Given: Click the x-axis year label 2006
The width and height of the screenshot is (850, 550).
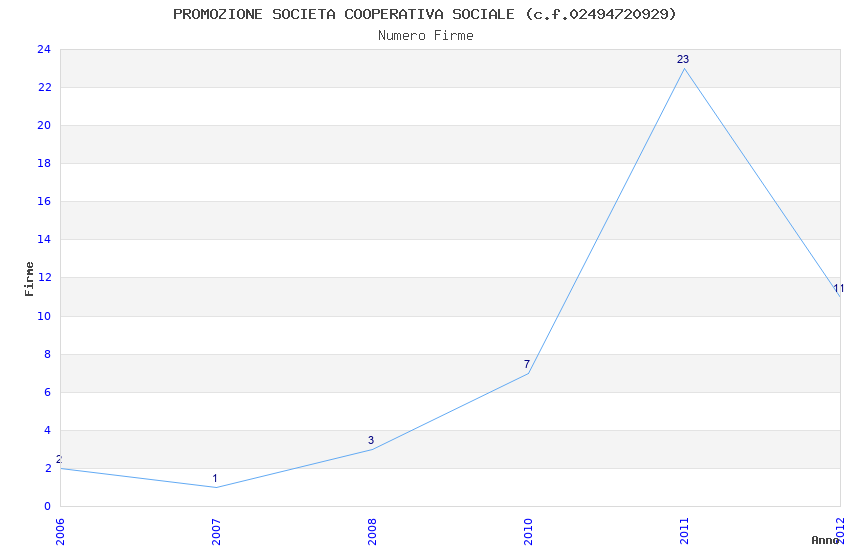Looking at the screenshot, I should point(60,532).
